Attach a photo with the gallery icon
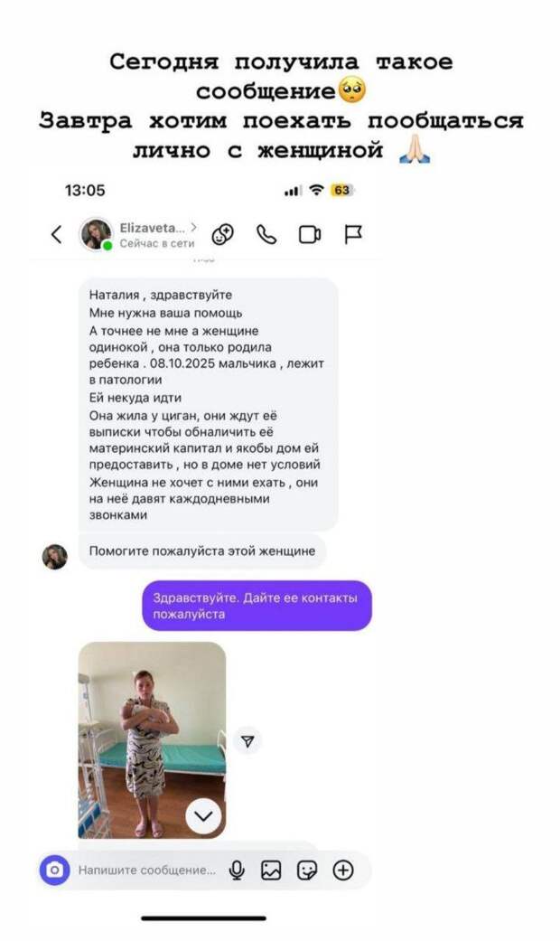This screenshot has width=560, height=941. 271,870
